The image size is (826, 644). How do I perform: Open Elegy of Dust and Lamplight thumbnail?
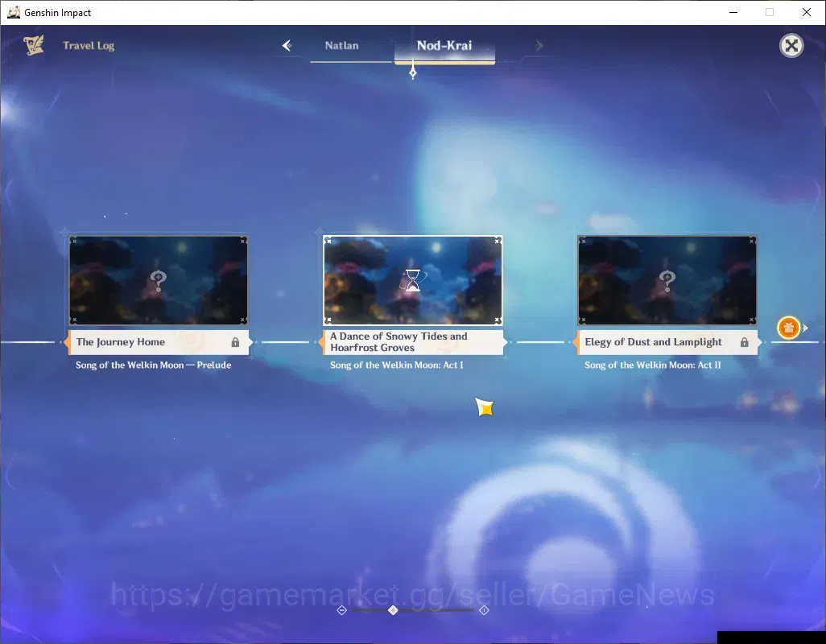[x=667, y=280]
